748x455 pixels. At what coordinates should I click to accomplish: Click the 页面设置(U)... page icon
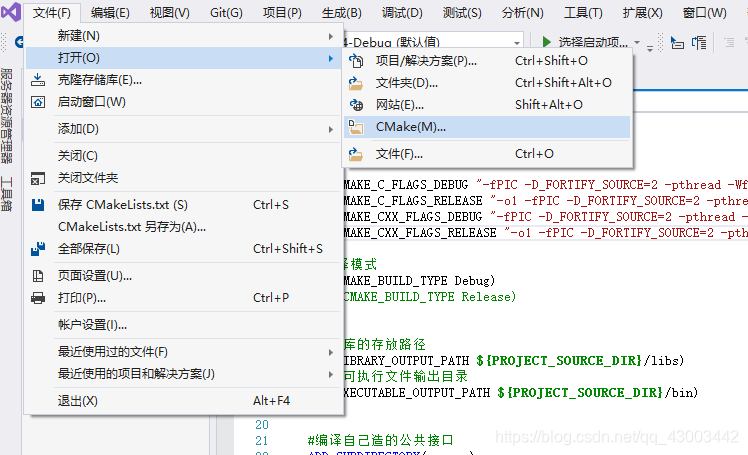click(x=38, y=276)
